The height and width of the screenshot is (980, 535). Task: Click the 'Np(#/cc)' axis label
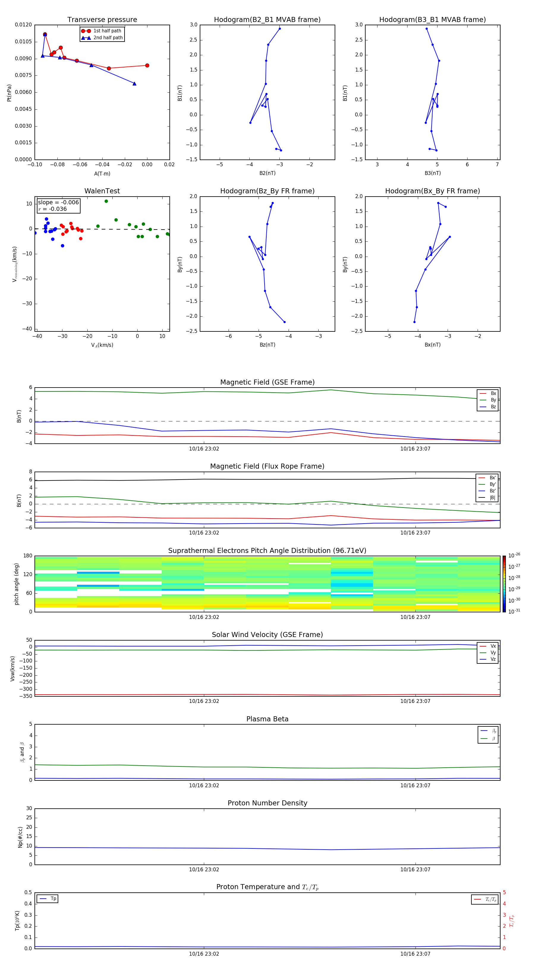pyautogui.click(x=20, y=837)
